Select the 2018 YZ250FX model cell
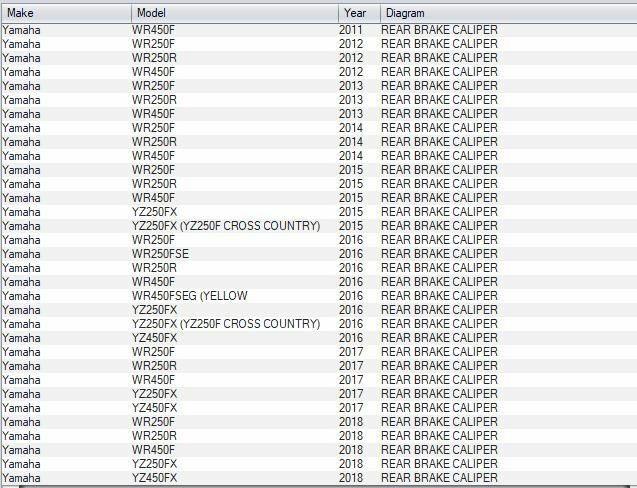Screen dimensions: 637x488 (x=154, y=464)
